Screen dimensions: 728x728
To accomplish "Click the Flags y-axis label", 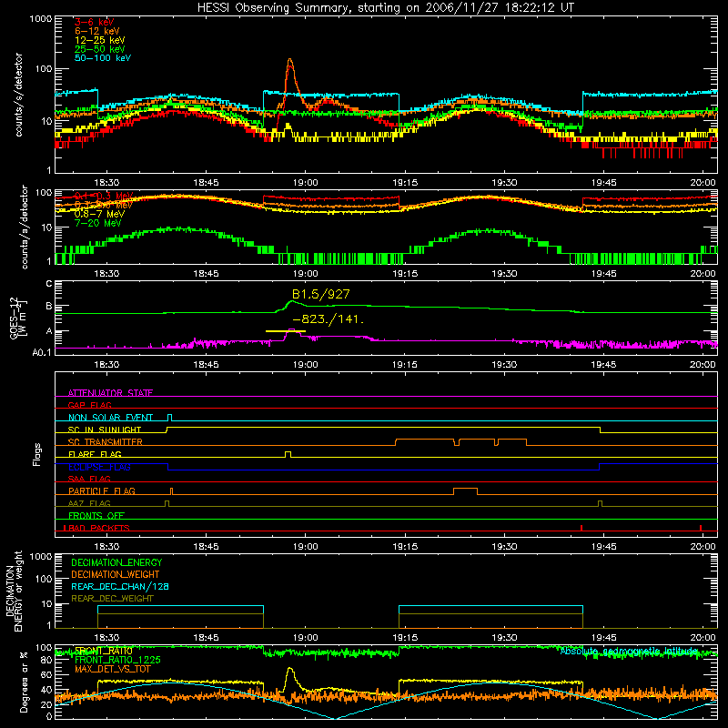I will pyautogui.click(x=36, y=454).
